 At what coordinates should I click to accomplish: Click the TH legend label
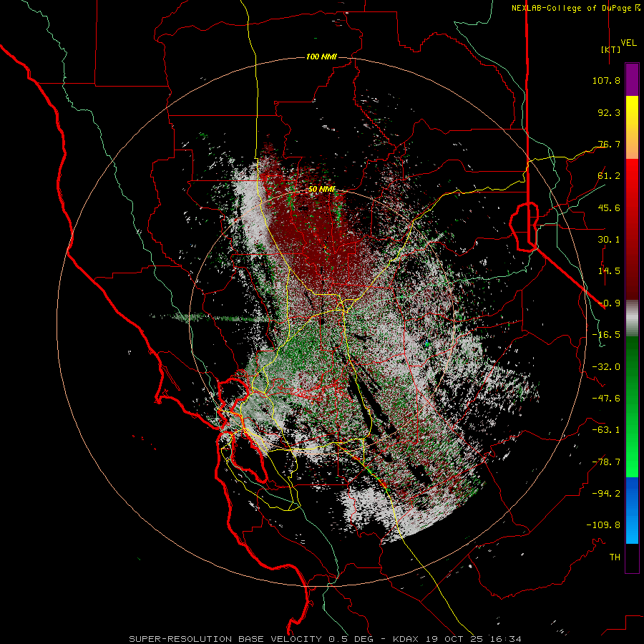click(615, 557)
